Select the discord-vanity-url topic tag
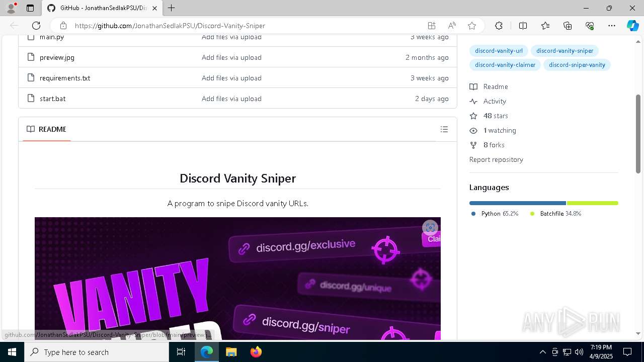644x362 pixels. tap(499, 51)
